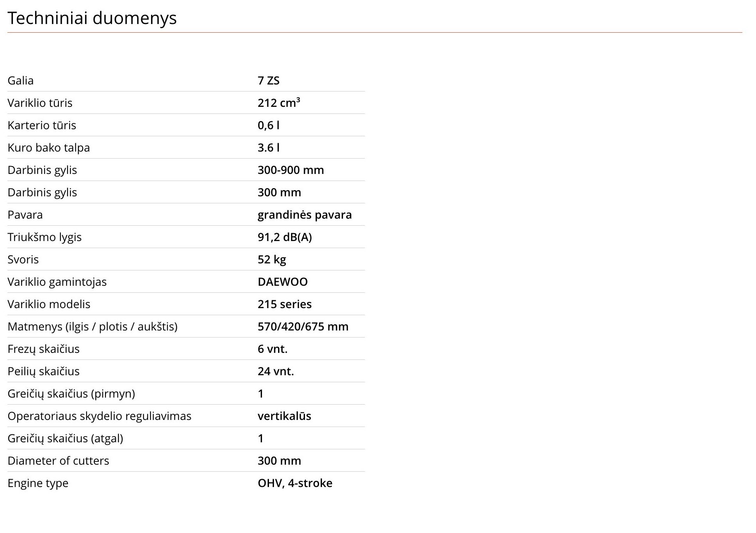Click the Triukšmo lygis label
756x533 pixels.
point(44,237)
